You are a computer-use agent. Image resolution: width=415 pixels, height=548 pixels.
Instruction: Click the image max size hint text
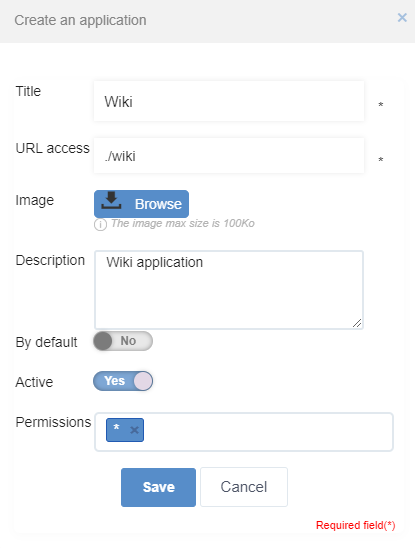pyautogui.click(x=183, y=223)
